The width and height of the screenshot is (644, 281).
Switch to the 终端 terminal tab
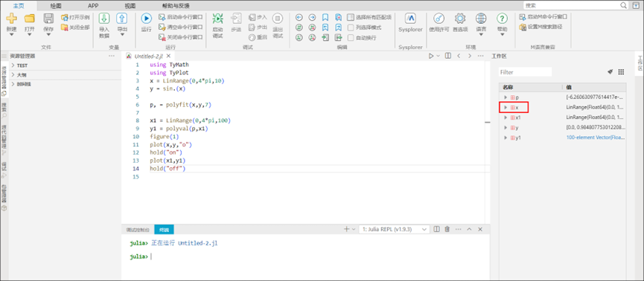tap(165, 230)
